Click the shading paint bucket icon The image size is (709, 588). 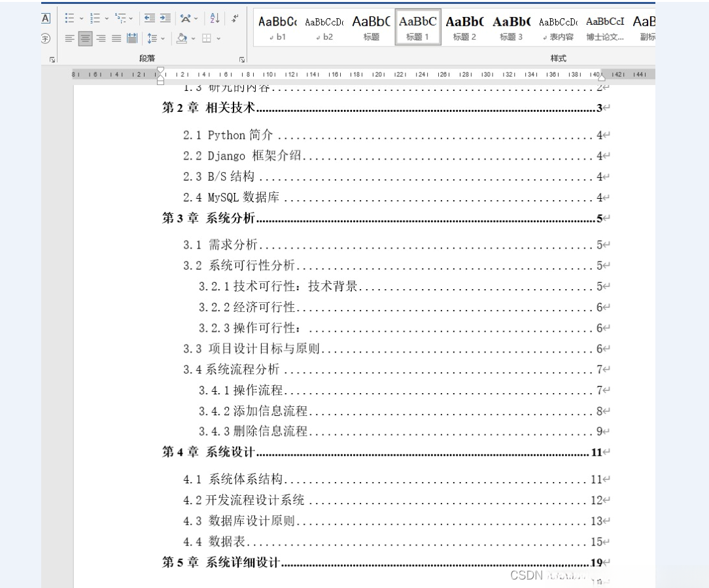(x=181, y=39)
